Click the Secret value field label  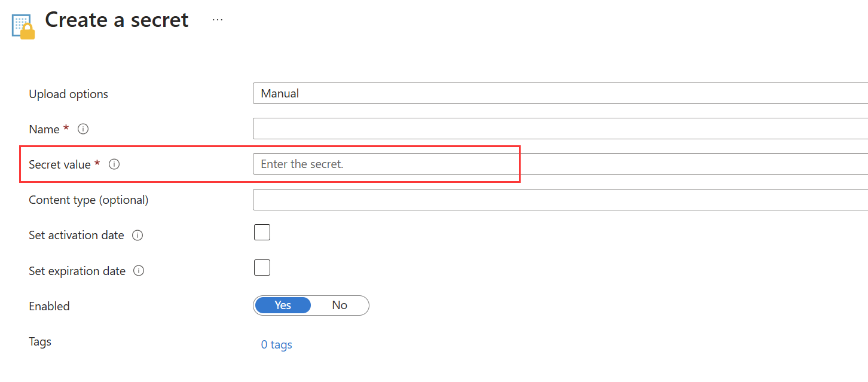coord(60,164)
